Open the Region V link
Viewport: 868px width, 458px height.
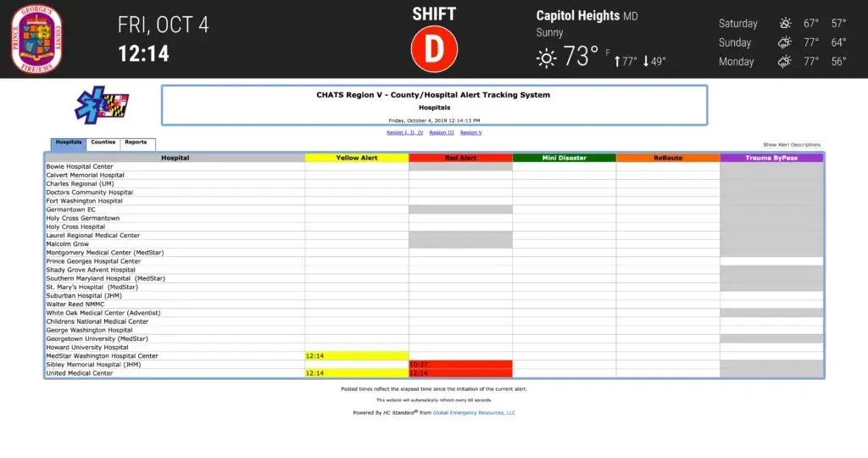click(x=471, y=133)
